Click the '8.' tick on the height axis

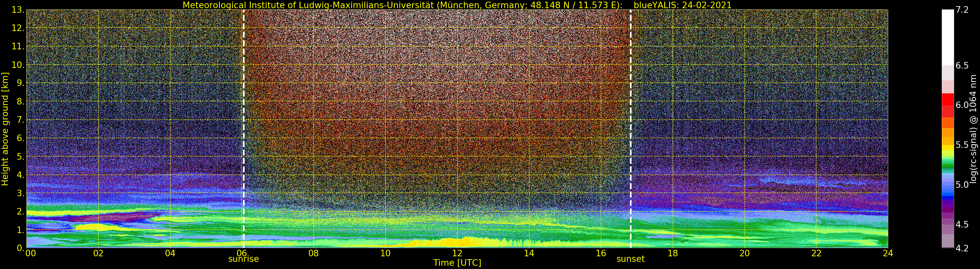[21, 102]
